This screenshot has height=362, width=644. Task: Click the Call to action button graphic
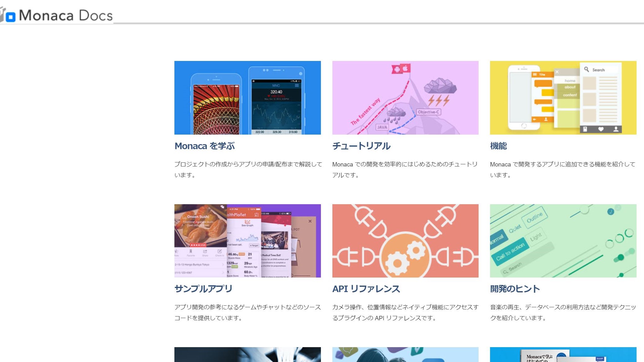pyautogui.click(x=510, y=252)
